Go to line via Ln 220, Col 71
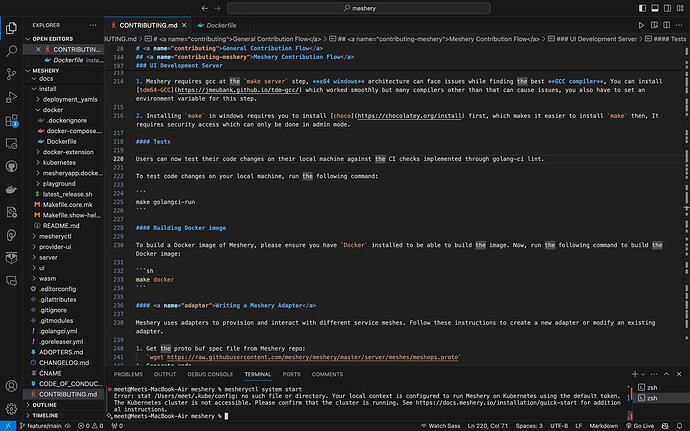Screen dimensions: 690x431 tap(488, 426)
